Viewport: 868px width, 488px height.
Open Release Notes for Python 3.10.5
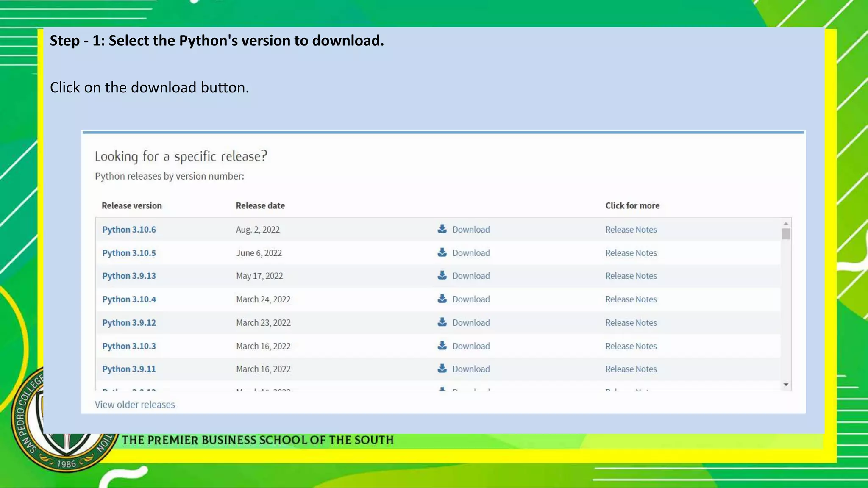631,253
